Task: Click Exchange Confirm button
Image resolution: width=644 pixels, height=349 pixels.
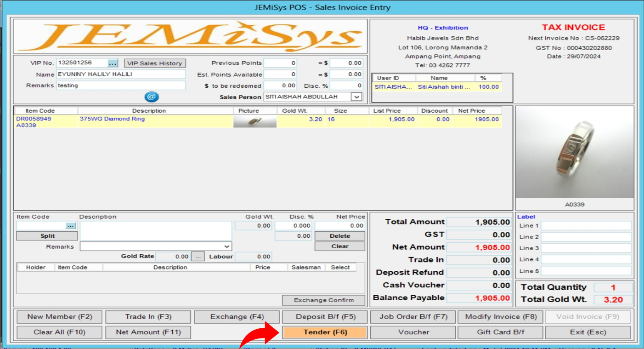Action: point(324,300)
